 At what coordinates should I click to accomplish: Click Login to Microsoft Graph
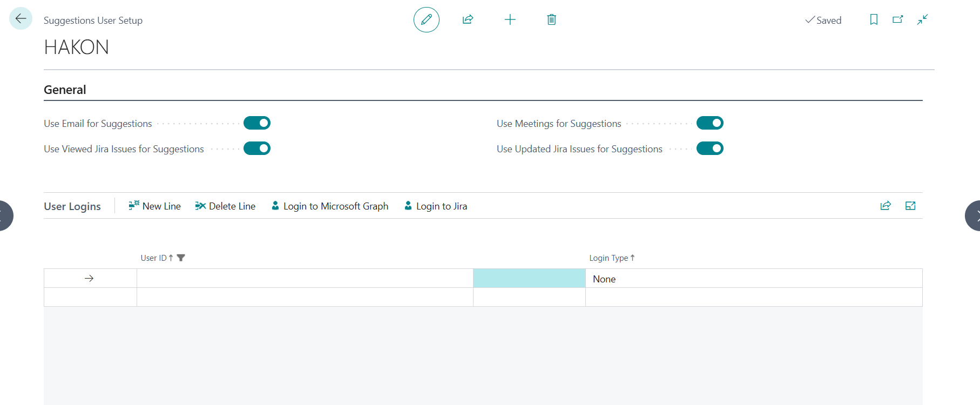[330, 206]
